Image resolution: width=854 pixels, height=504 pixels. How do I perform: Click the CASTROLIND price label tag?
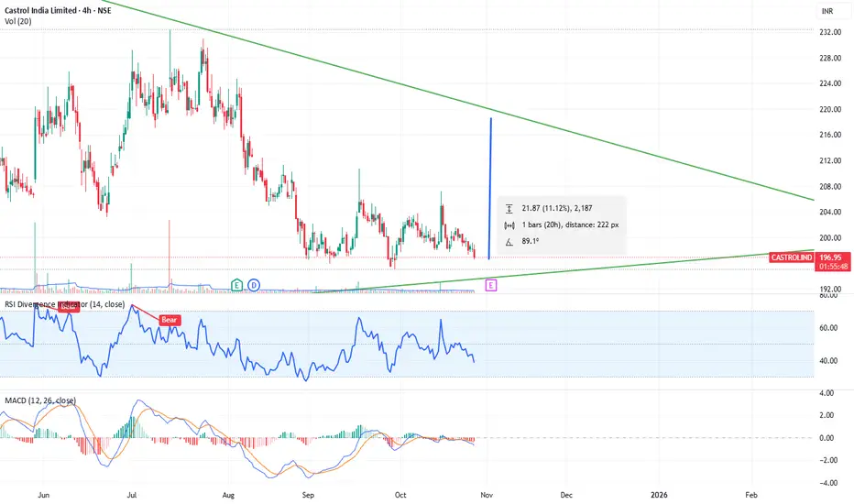click(x=792, y=257)
